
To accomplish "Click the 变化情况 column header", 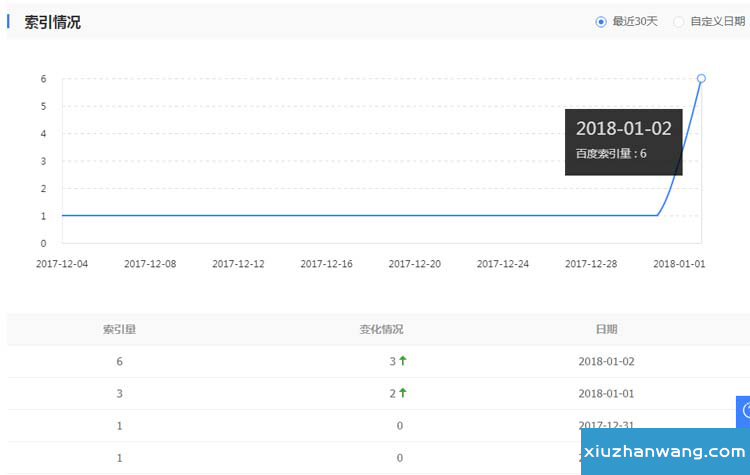I will click(x=381, y=329).
